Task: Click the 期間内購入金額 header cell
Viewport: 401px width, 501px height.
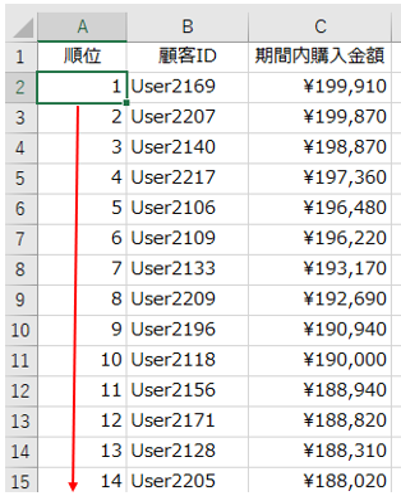Action: [x=320, y=56]
